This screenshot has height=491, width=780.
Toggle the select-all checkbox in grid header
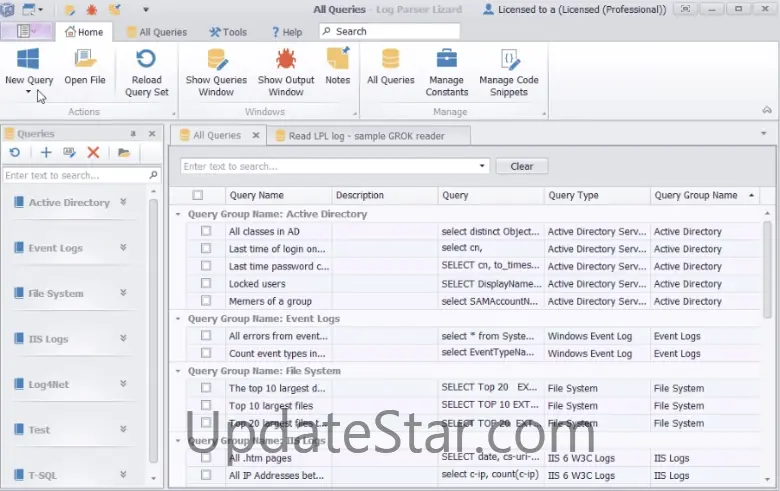(x=198, y=196)
